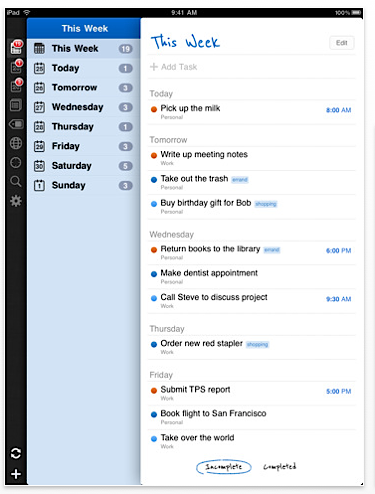This screenshot has height=494, width=375.
Task: Tap the sync arrows icon
Action: point(16,453)
